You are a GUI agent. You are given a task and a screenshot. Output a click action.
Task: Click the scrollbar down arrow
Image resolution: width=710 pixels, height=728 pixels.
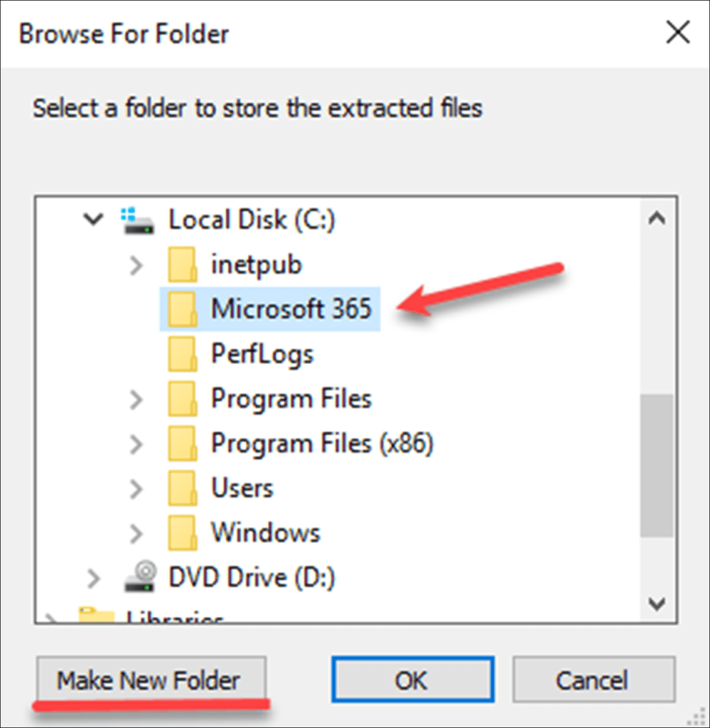(655, 603)
